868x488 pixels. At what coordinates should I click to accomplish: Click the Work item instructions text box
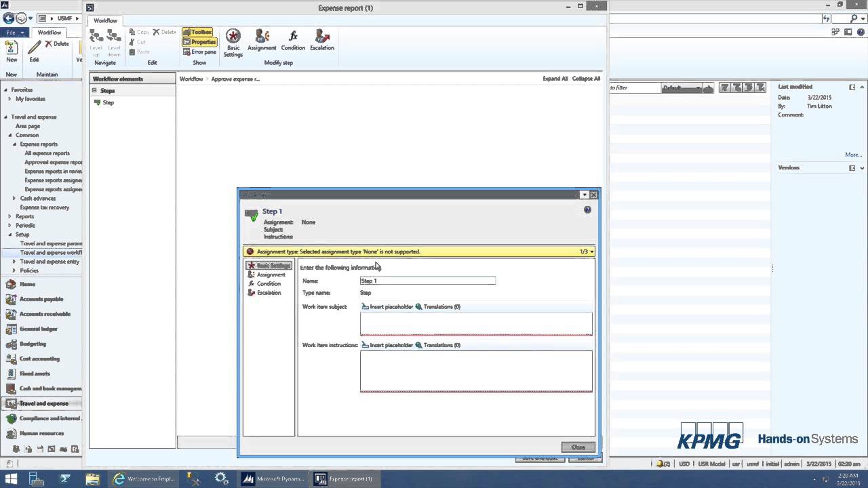476,371
